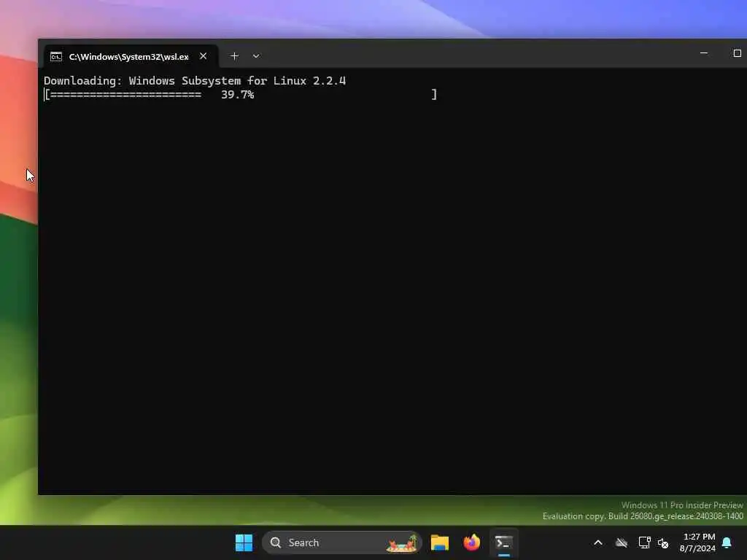
Task: Click the Downloading Windows Subsystem for Linux line
Action: coord(195,81)
